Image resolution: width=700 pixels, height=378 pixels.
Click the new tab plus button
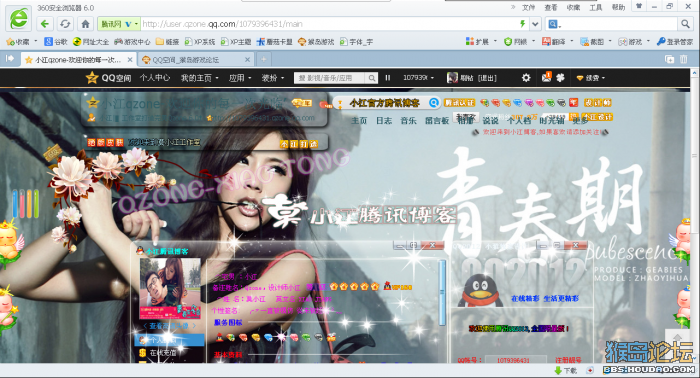(x=263, y=59)
